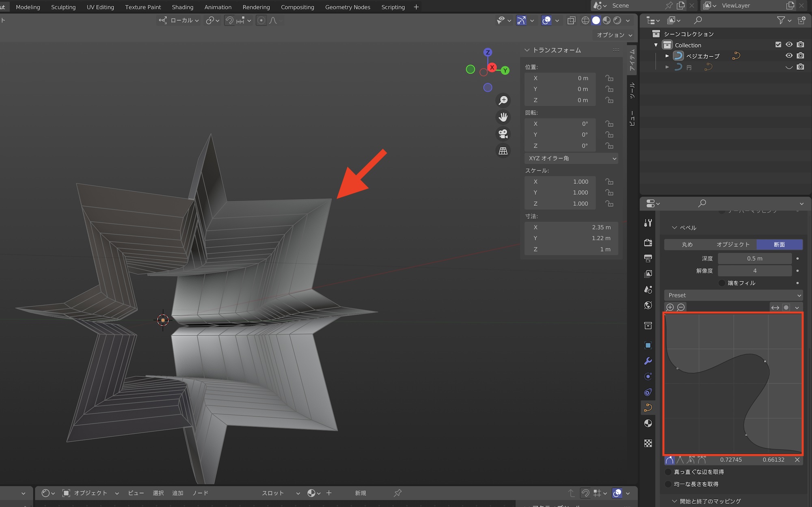Switch to the Geometry Nodes workspace tab
This screenshot has height=507, width=812.
[348, 7]
